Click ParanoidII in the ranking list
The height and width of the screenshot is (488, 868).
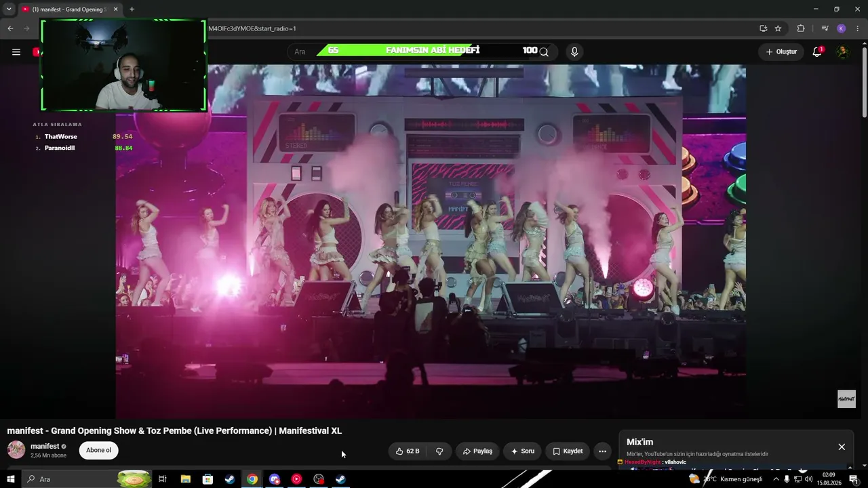point(60,148)
